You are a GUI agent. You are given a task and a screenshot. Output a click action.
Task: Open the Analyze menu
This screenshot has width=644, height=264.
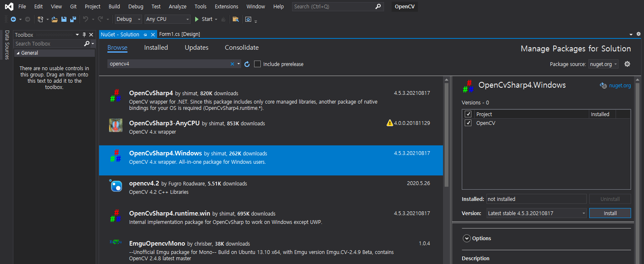178,6
